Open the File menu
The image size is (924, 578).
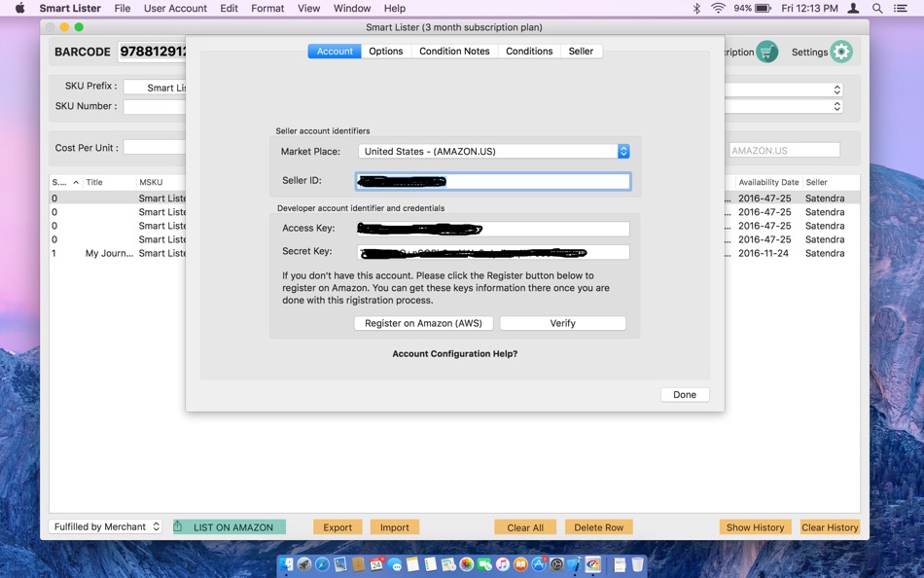tap(123, 8)
